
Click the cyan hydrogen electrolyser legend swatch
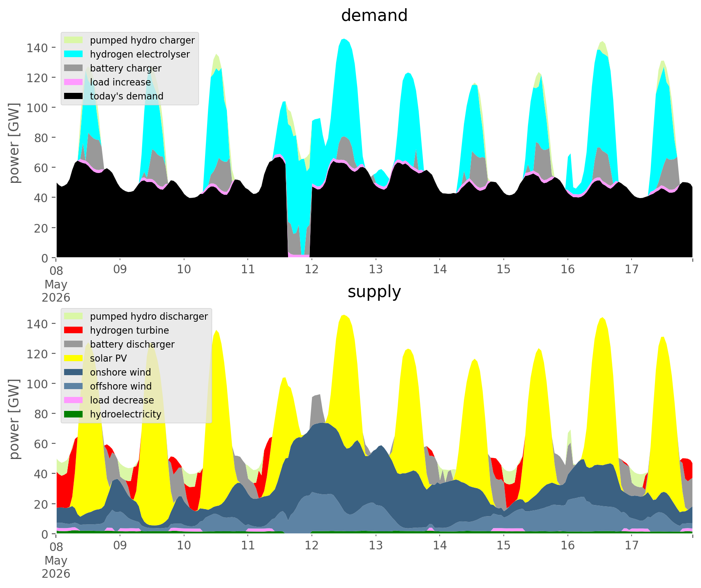pos(74,54)
